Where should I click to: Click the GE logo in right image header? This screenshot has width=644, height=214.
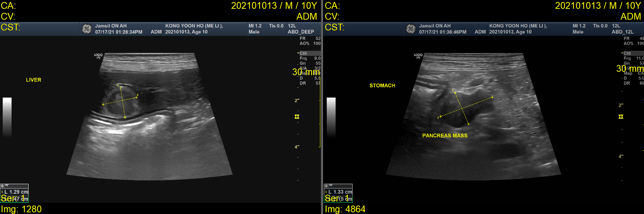pyautogui.click(x=411, y=29)
